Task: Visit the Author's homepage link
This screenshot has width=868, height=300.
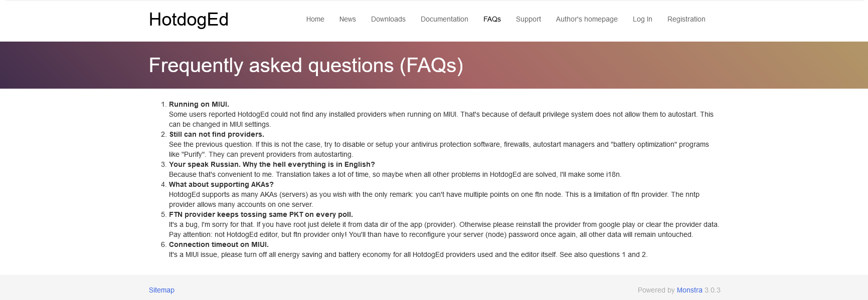Action: coord(587,19)
